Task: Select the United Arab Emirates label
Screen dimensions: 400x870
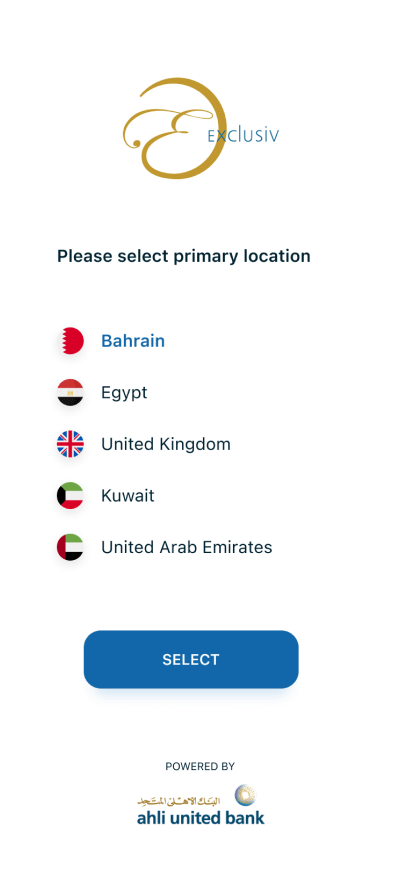Action: pyautogui.click(x=186, y=547)
